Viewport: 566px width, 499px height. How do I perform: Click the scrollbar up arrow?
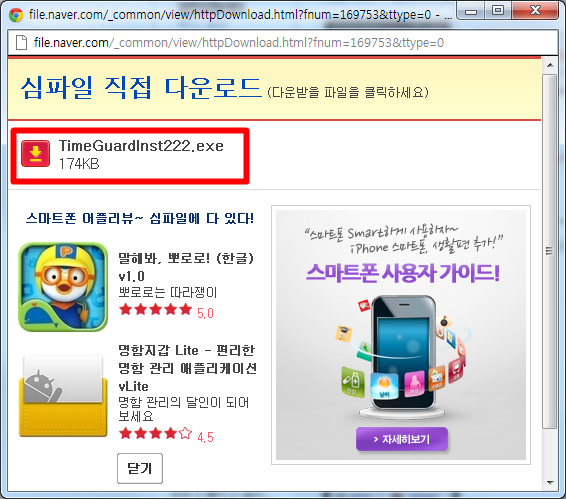(550, 65)
